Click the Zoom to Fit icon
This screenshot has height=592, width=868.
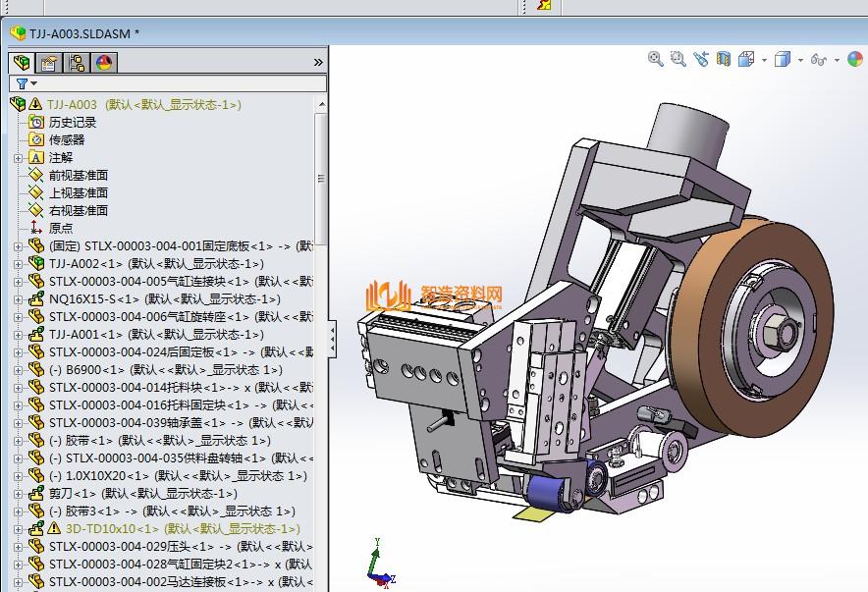pyautogui.click(x=655, y=59)
